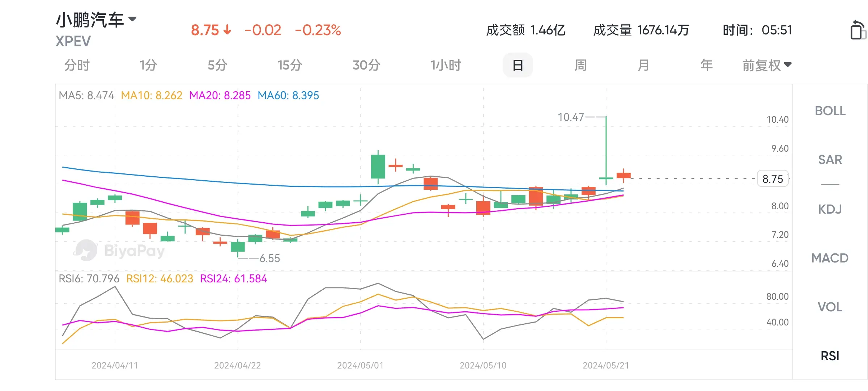Click the 2024/04/22 date label
Image resolution: width=868 pixels, height=391 pixels.
238,366
